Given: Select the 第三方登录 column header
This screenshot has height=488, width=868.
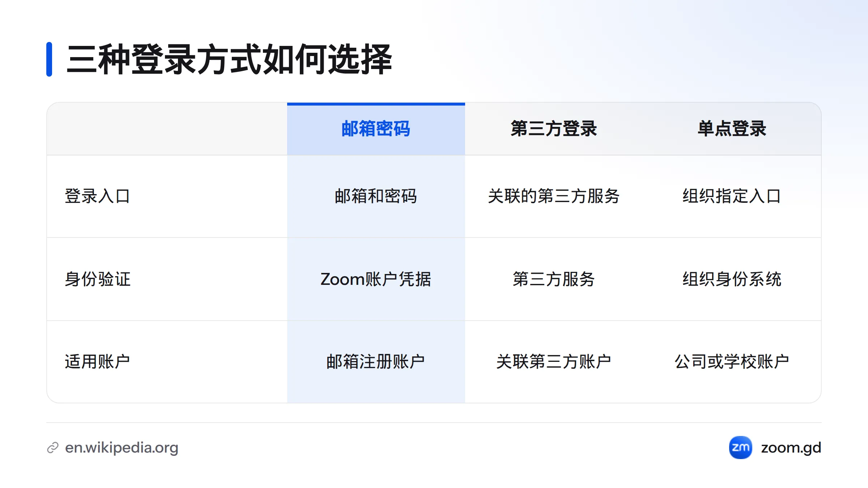Looking at the screenshot, I should 554,129.
